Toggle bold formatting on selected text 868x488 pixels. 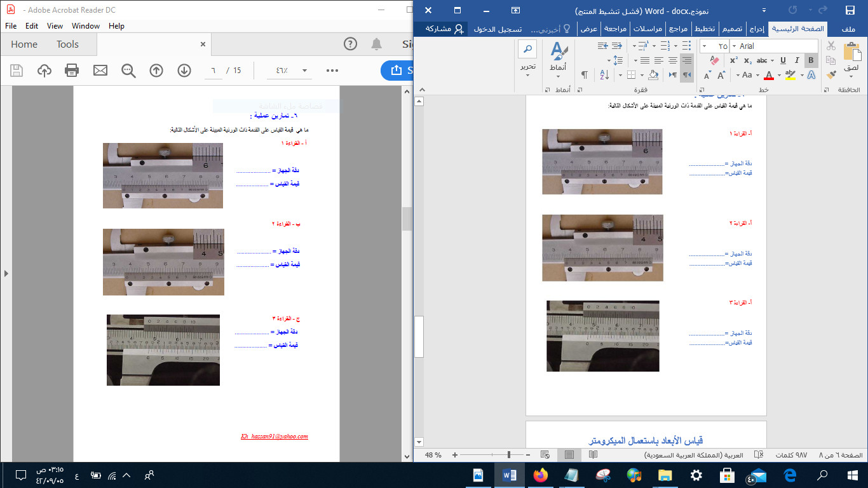(x=810, y=60)
